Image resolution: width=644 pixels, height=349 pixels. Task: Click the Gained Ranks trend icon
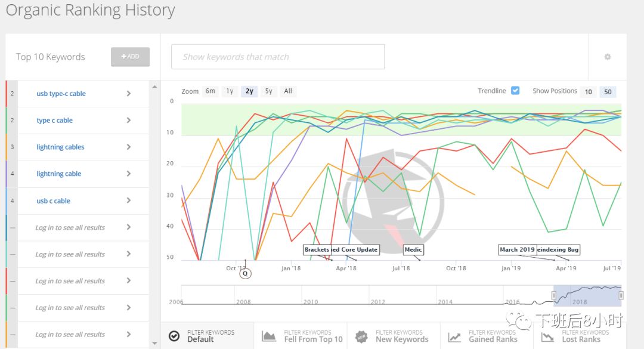(x=454, y=337)
